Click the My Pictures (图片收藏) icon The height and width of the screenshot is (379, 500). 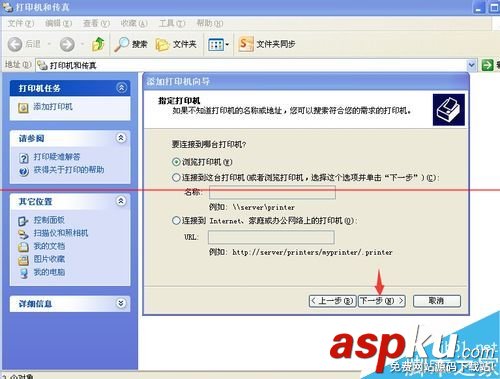(23, 260)
